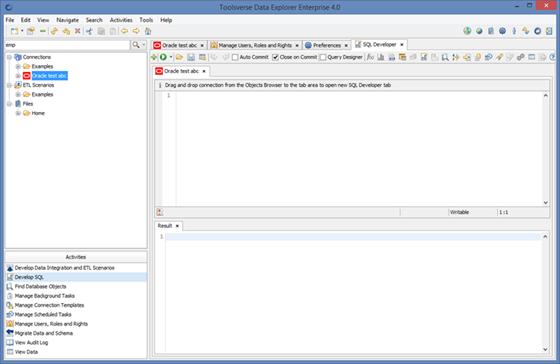Expand Examples folder under ETL Scenarios
Screen dimensions: 560x364
[18, 94]
